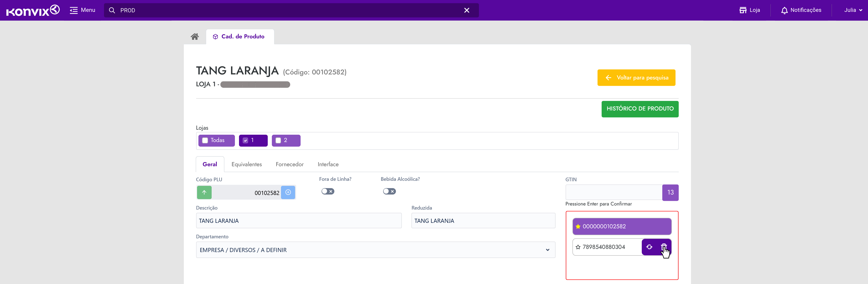Image resolution: width=868 pixels, height=284 pixels.
Task: Expand the Departamento dropdown
Action: (375, 250)
